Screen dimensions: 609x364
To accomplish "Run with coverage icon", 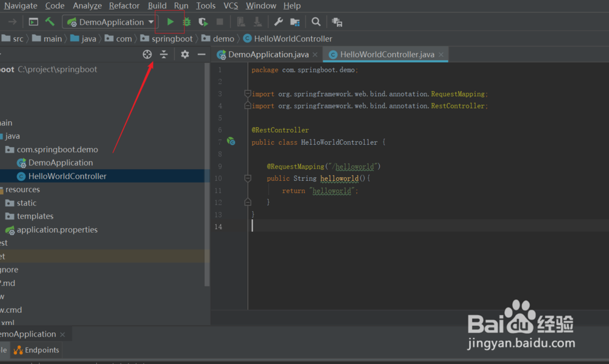I will [x=203, y=22].
